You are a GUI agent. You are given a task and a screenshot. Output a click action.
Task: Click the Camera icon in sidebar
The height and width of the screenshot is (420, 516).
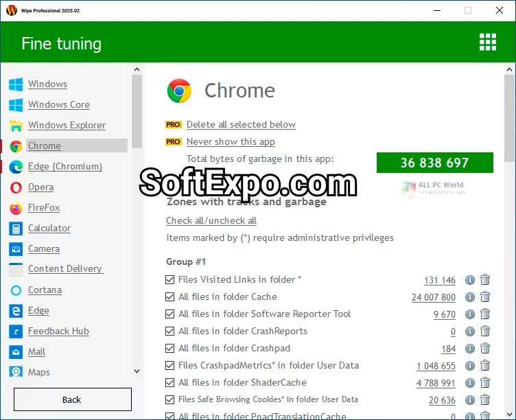16,249
